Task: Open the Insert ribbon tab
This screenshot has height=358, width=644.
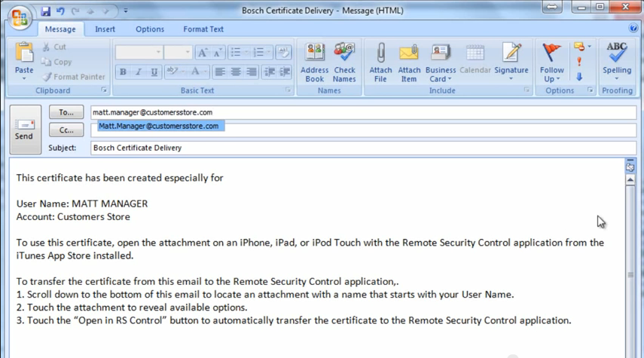Action: [x=105, y=29]
